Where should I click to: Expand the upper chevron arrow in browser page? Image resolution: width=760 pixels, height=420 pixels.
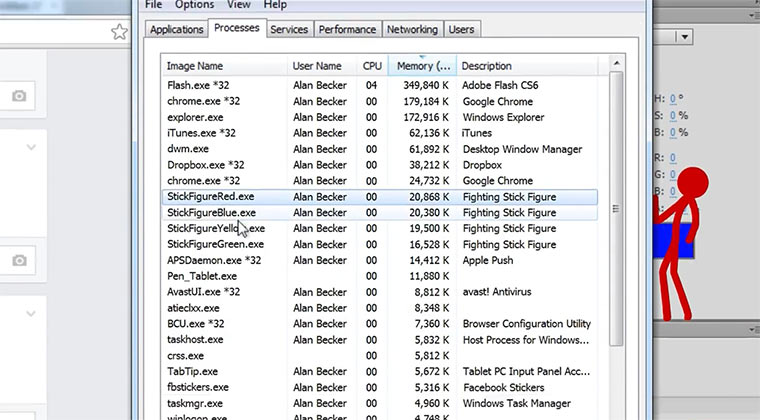tap(30, 148)
